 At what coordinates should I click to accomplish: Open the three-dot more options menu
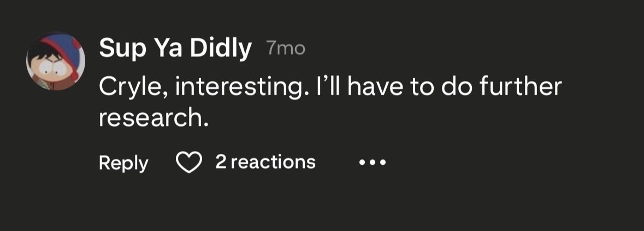point(372,163)
